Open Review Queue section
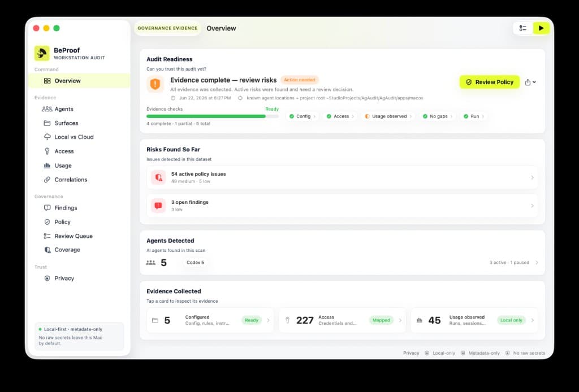Viewport: 579px width, 392px height. pyautogui.click(x=79, y=236)
